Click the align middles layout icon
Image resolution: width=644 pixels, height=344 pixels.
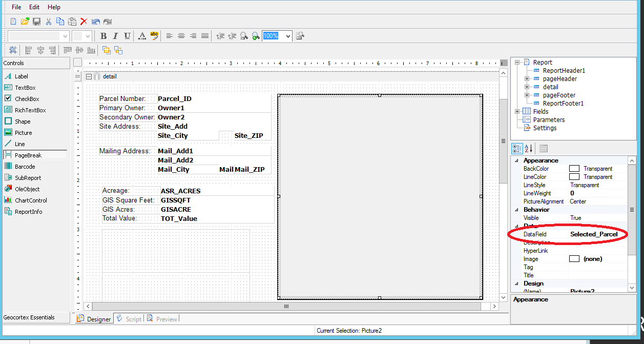pos(79,50)
